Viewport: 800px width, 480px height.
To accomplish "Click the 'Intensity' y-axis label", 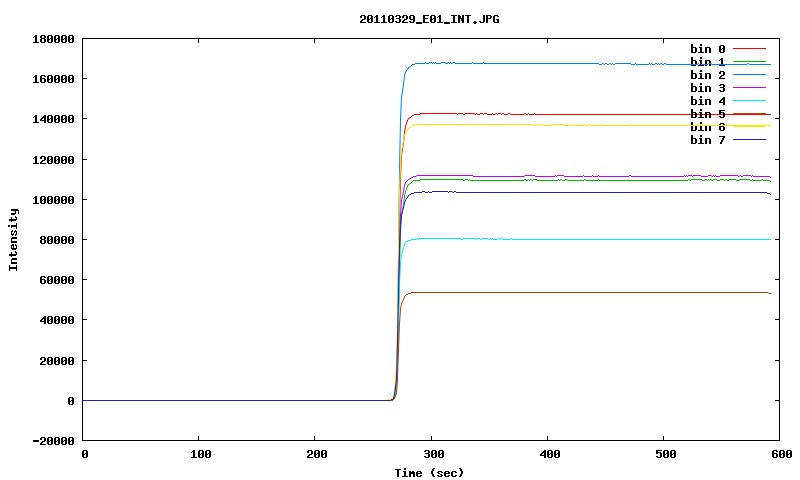I will (13, 240).
